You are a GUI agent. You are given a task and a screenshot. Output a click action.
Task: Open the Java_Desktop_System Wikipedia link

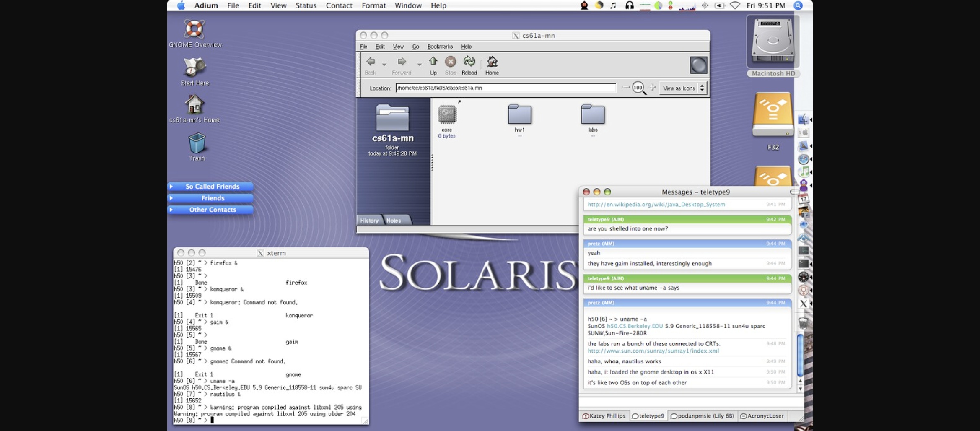[x=656, y=204]
